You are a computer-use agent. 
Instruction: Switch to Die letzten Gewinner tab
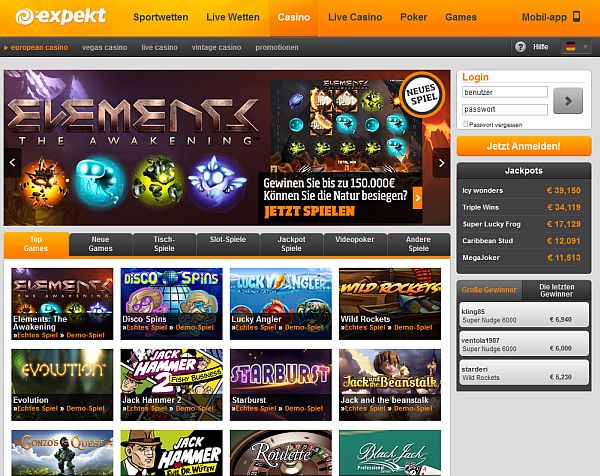click(556, 290)
